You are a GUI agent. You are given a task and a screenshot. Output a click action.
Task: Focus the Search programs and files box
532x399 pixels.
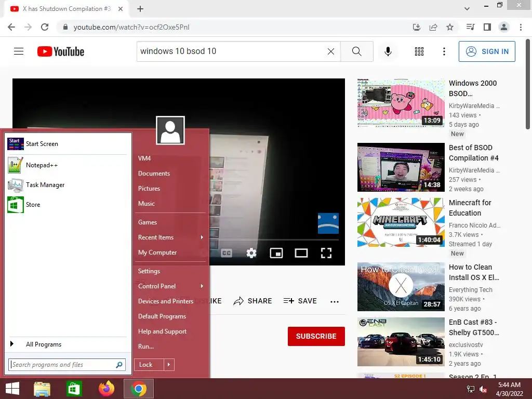point(67,365)
